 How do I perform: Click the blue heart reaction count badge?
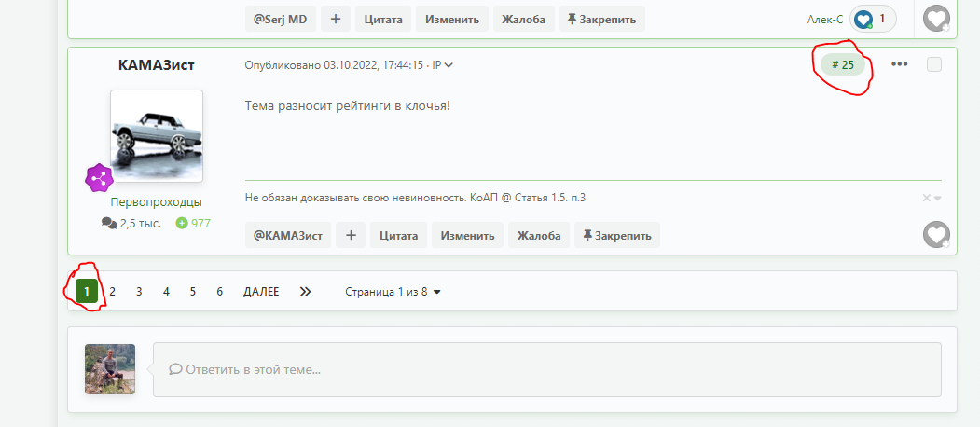click(873, 19)
